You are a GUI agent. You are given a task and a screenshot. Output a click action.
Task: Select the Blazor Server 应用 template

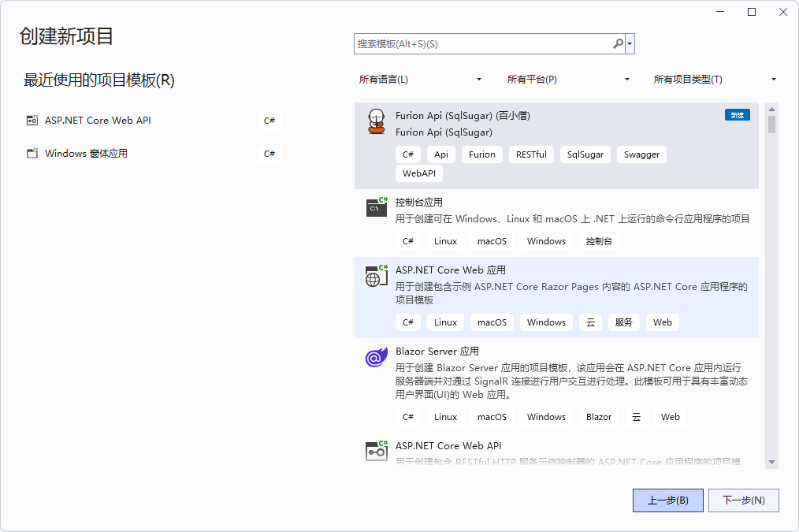437,352
